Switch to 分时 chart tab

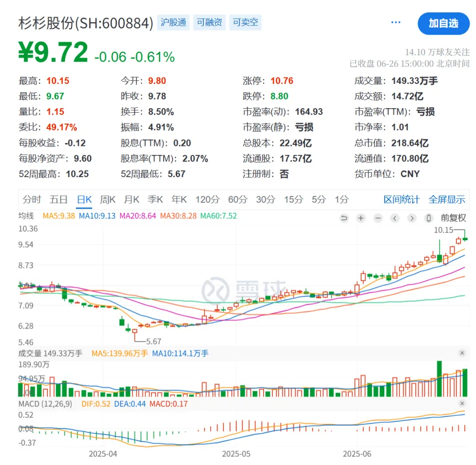(32, 199)
